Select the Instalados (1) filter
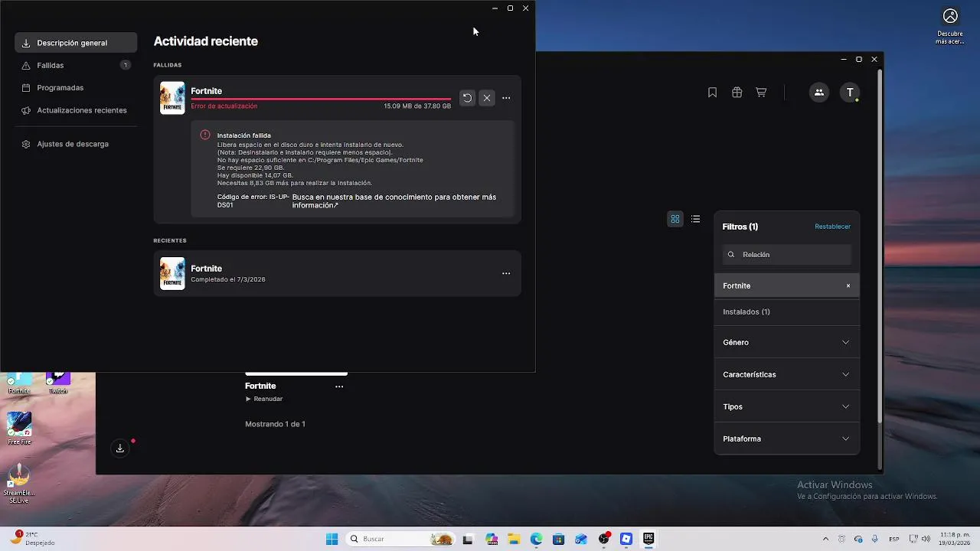 point(787,311)
